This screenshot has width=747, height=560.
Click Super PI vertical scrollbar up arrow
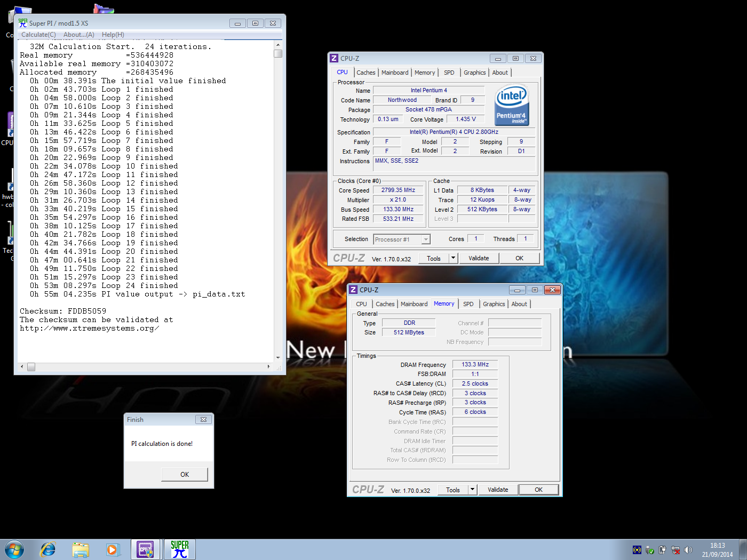(x=278, y=45)
